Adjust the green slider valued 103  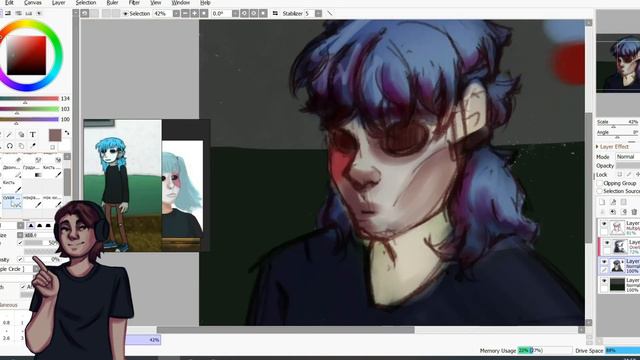(x=29, y=109)
